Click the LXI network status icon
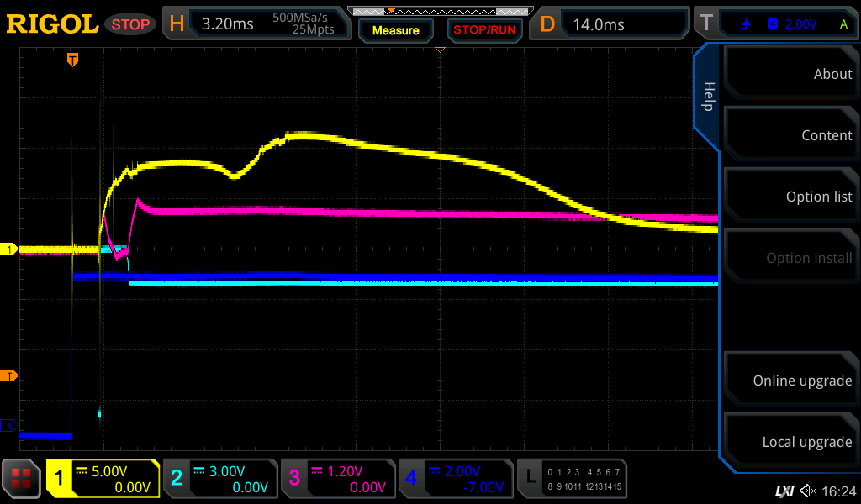Image resolution: width=861 pixels, height=504 pixels. pos(784,491)
